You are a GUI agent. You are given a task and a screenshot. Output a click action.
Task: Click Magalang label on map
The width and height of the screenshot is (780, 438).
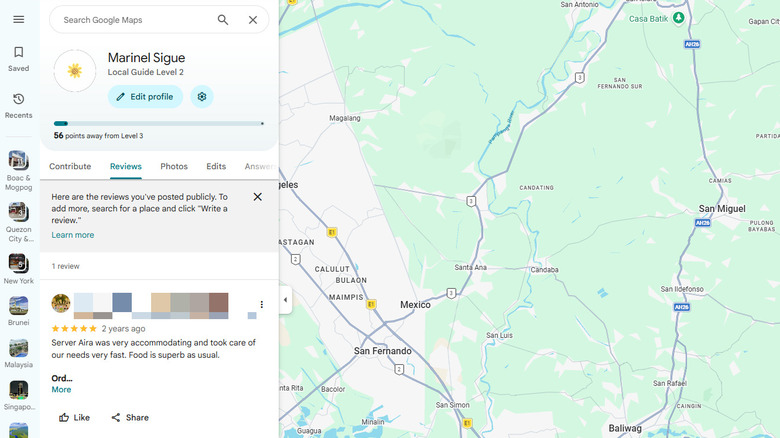pos(345,118)
